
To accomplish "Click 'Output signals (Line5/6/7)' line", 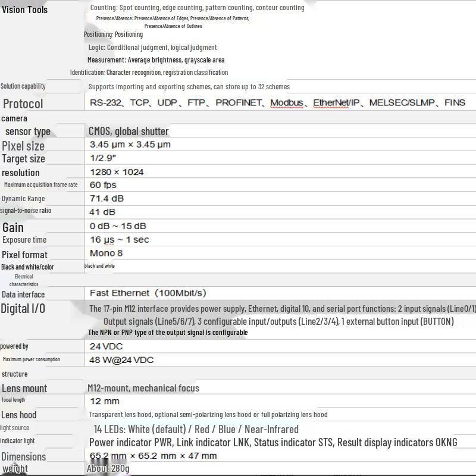I will pyautogui.click(x=278, y=321).
